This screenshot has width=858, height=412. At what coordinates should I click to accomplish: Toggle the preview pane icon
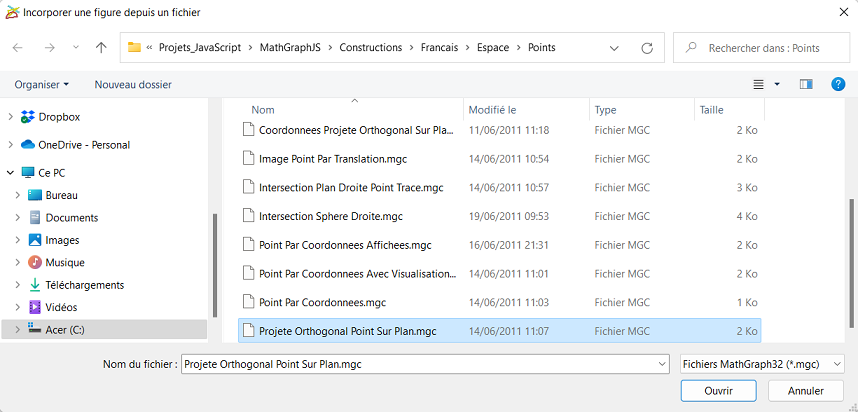[805, 84]
